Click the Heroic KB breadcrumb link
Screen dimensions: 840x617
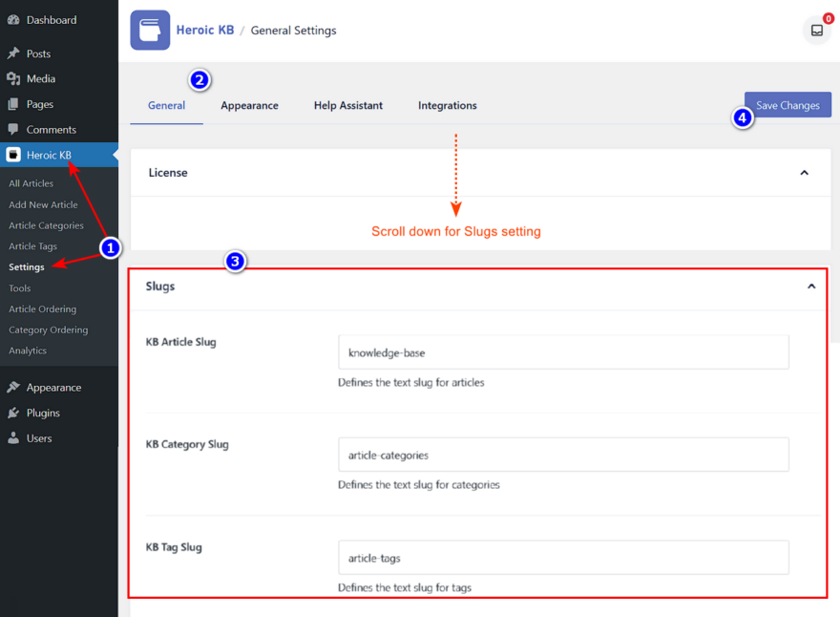pyautogui.click(x=205, y=30)
